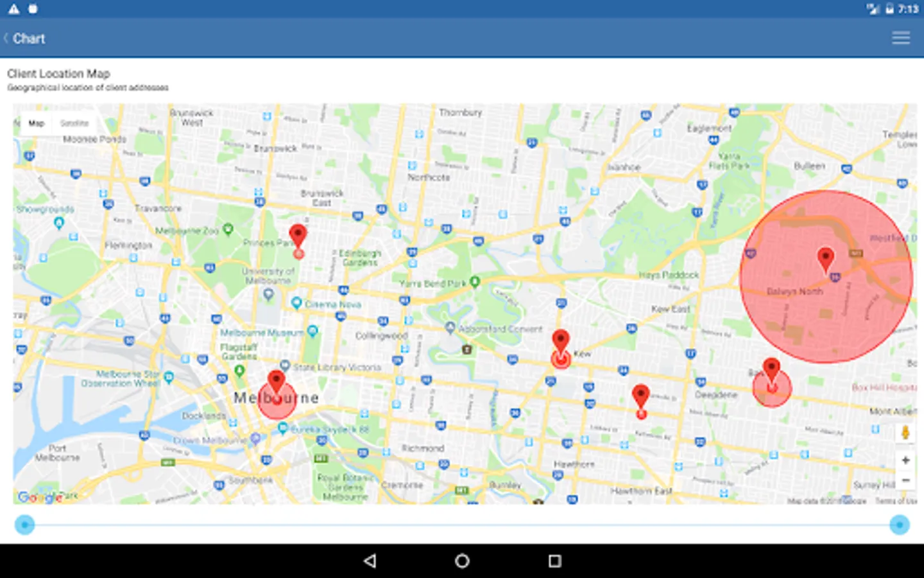Open the Terms of Use link

point(898,502)
